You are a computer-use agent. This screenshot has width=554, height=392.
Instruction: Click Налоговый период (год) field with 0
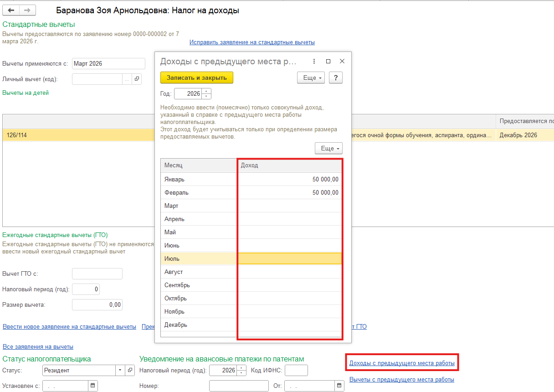pyautogui.click(x=86, y=289)
